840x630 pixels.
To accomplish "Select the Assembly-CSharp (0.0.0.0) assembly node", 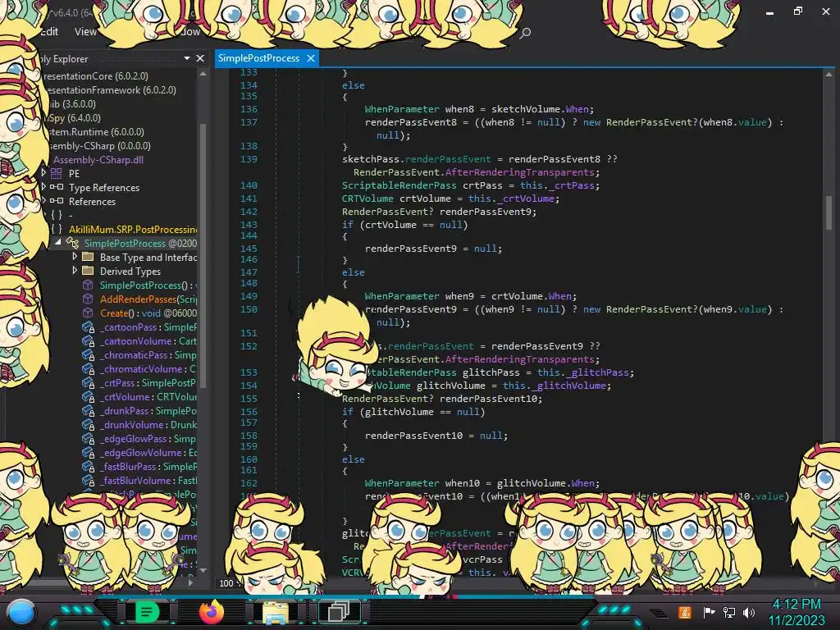I will coord(98,146).
